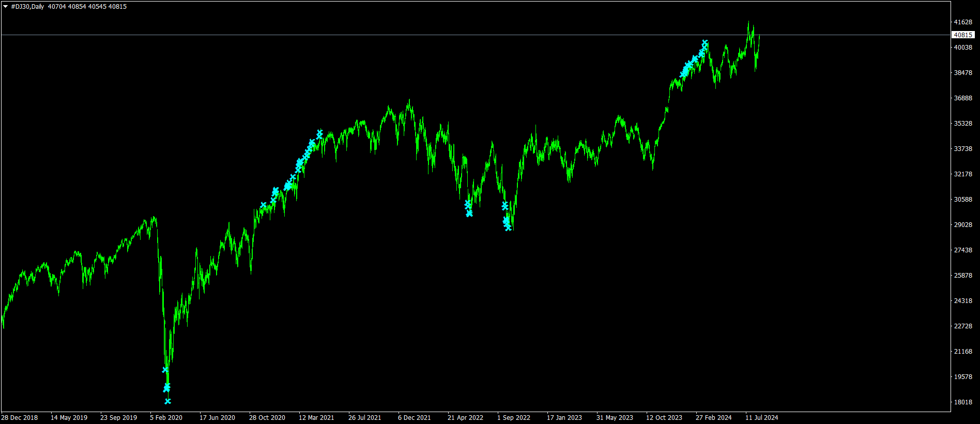
Task: Click the 6 Dec 2021 date label
Action: [x=414, y=418]
